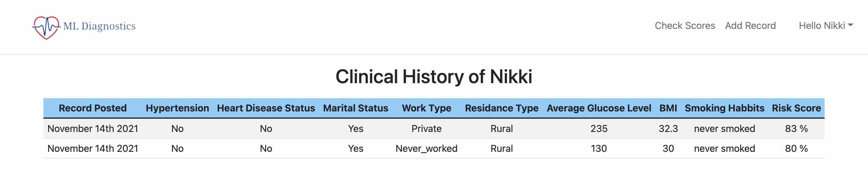Select the Never_worked work type cell
Image resolution: width=868 pixels, height=194 pixels.
[x=426, y=149]
